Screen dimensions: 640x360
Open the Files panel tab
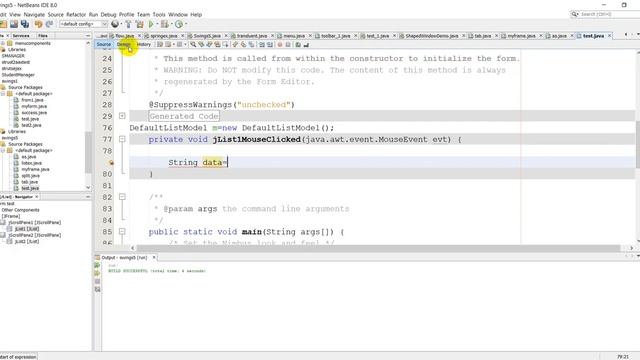(x=42, y=36)
